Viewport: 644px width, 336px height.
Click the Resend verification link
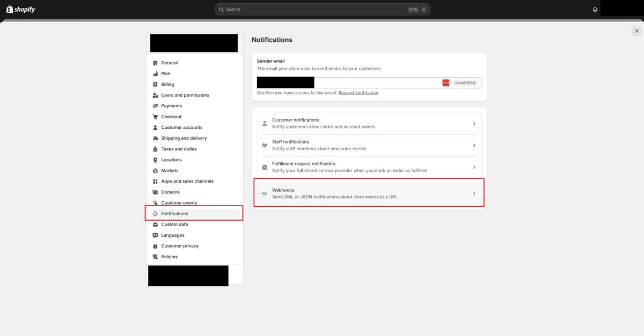point(358,93)
